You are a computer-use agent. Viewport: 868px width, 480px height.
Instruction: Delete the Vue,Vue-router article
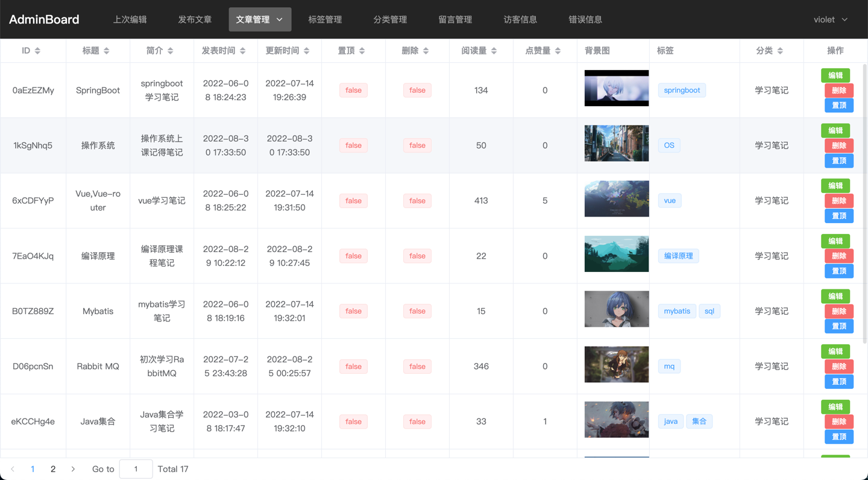pos(839,201)
